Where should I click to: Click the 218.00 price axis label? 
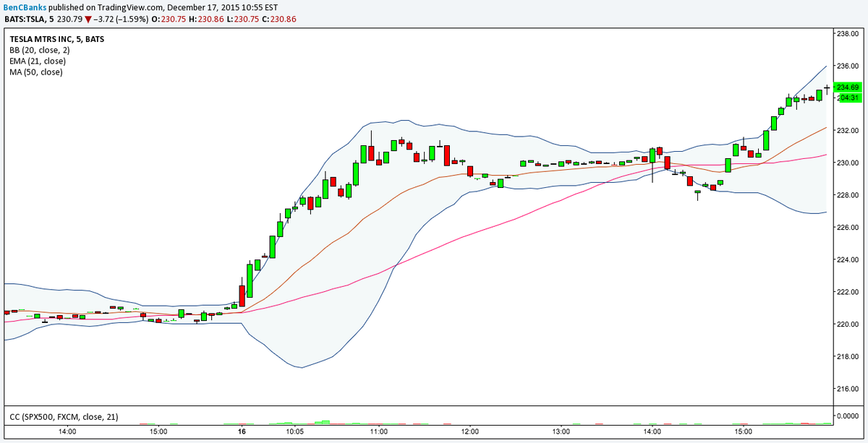coord(847,356)
